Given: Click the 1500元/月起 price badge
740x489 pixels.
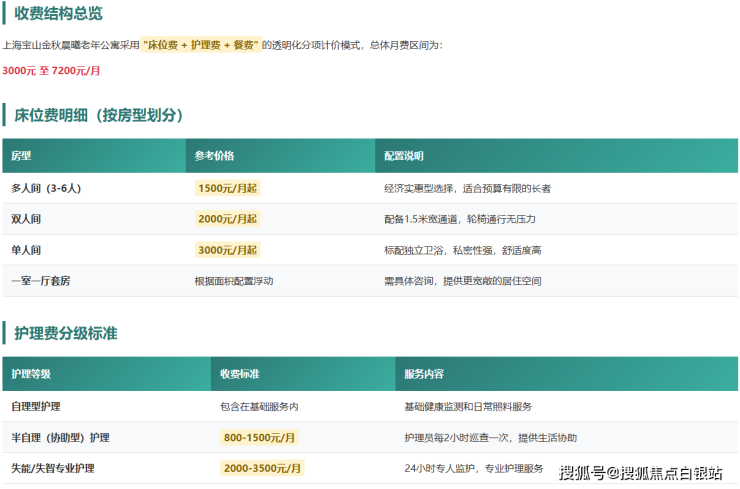Looking at the screenshot, I should (x=227, y=188).
